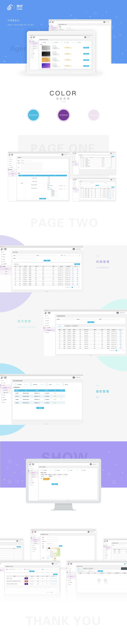Select the purple #F8664E color circle
This screenshot has width=127, height=644.
64,115
